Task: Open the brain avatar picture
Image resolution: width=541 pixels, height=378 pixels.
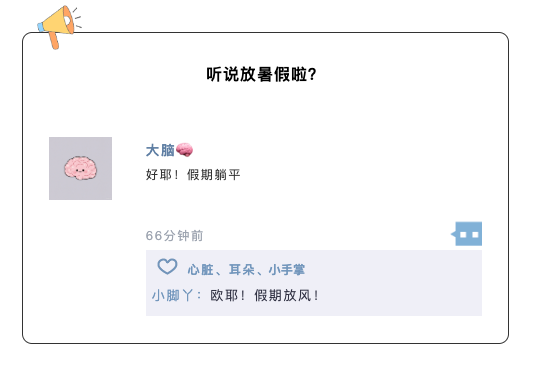Action: tap(80, 168)
